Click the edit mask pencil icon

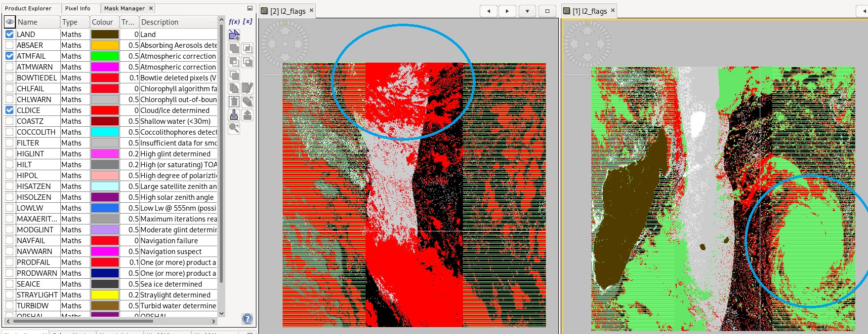(x=248, y=88)
